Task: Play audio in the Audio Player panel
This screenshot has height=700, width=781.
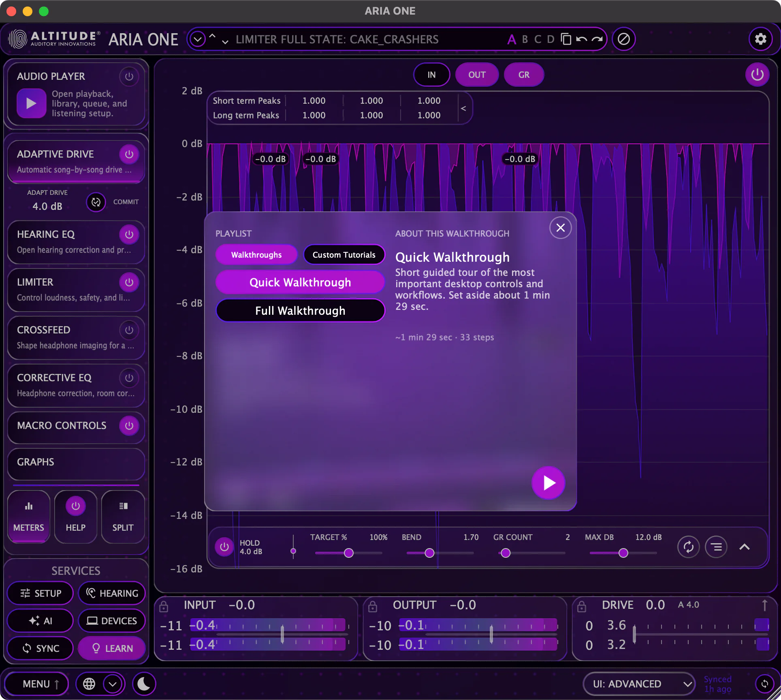Action: [31, 103]
